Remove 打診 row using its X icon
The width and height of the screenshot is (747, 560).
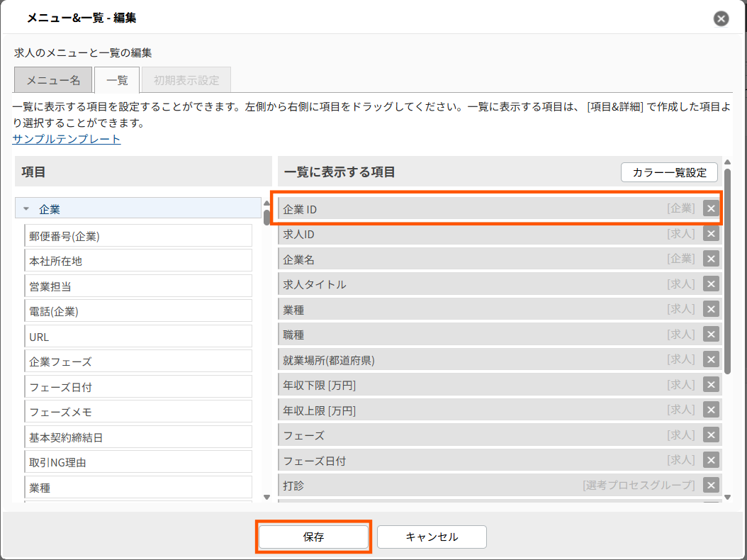[711, 485]
